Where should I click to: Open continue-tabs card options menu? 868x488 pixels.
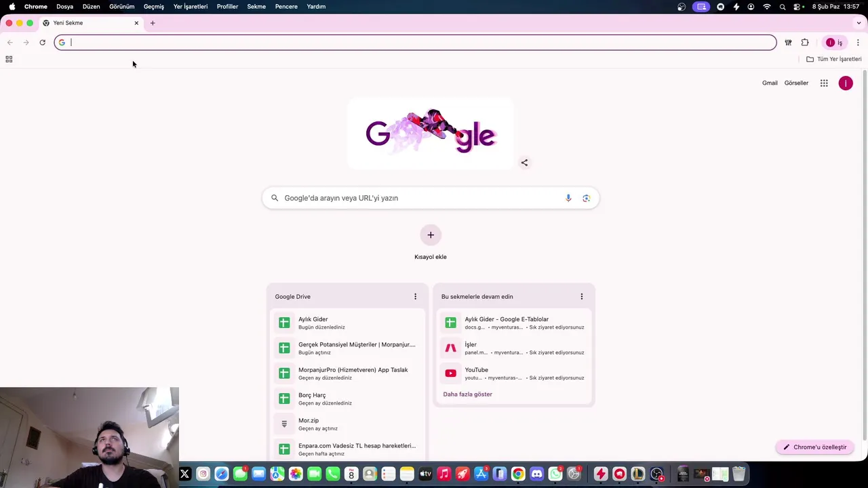pyautogui.click(x=582, y=296)
